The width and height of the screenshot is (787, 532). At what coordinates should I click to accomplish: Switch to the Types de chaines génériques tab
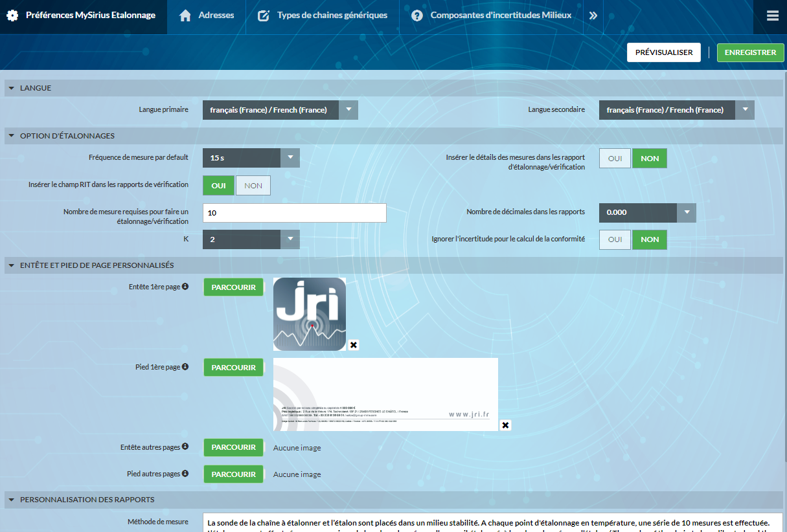click(323, 16)
